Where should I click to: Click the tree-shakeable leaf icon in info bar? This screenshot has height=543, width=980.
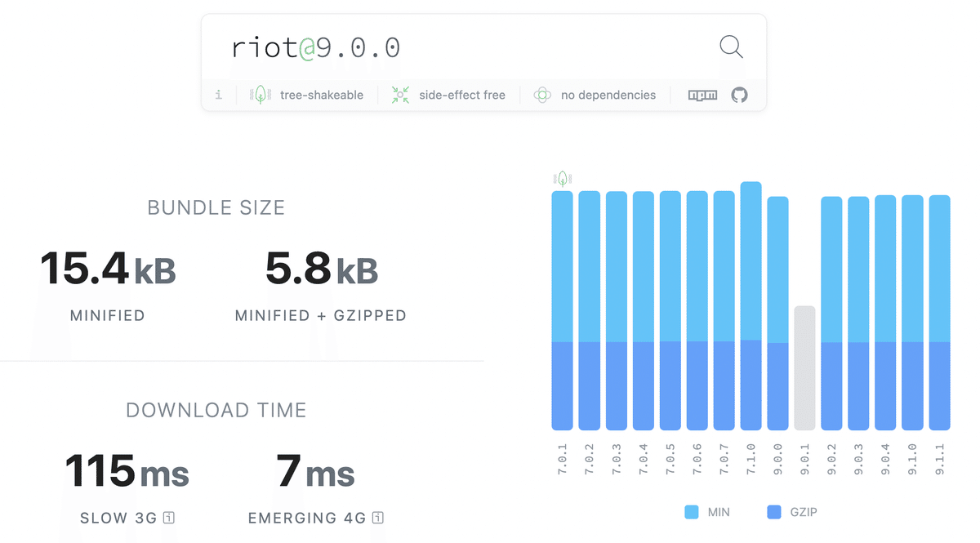click(x=260, y=95)
